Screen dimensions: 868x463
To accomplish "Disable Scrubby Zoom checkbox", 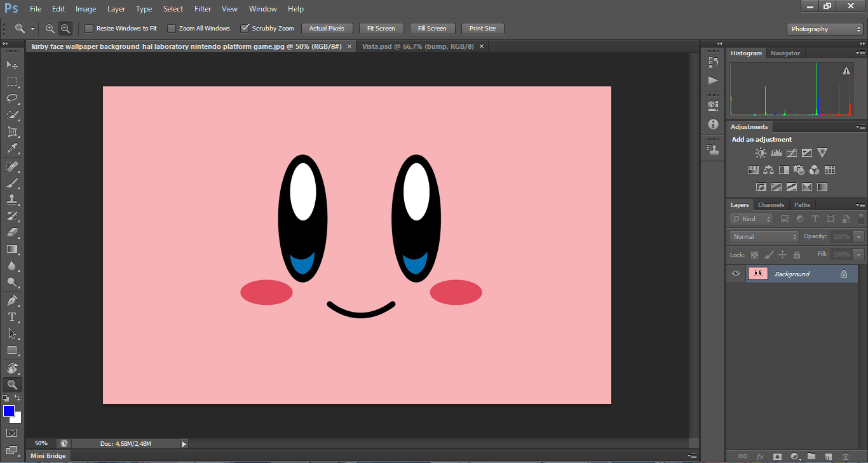I will (245, 29).
